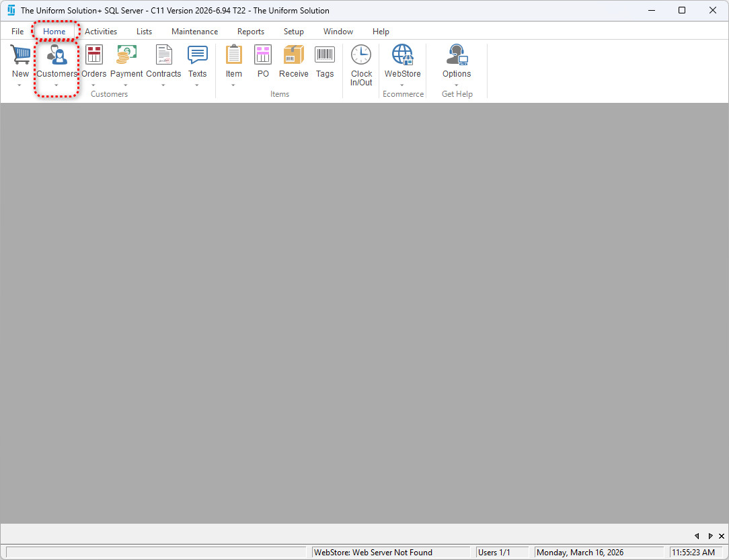Open the Contracts document icon

click(163, 55)
